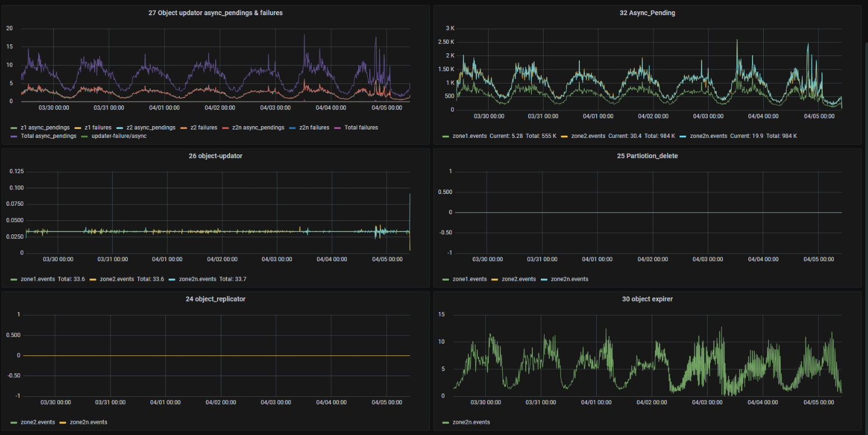Toggle the 'Total async_pendings' legend series

[x=48, y=136]
